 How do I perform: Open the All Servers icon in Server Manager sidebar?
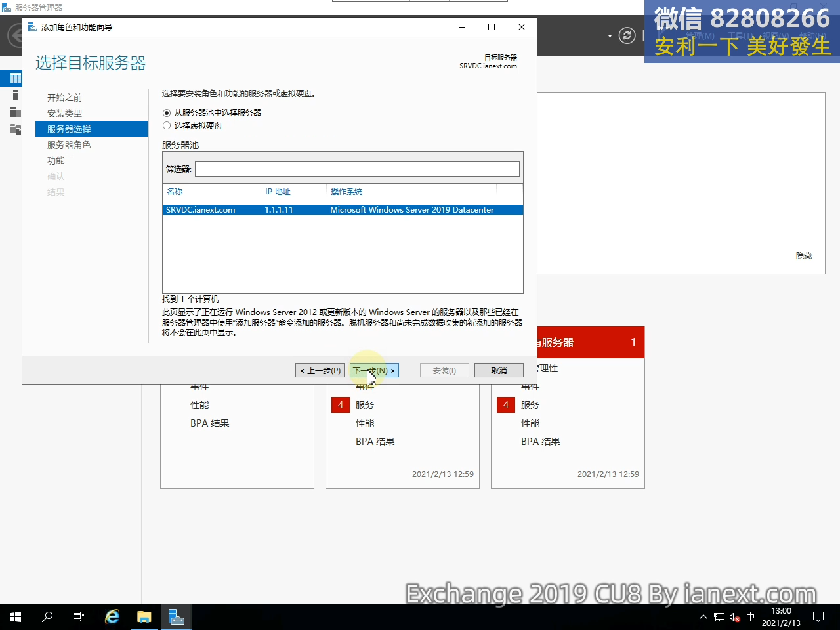(14, 112)
